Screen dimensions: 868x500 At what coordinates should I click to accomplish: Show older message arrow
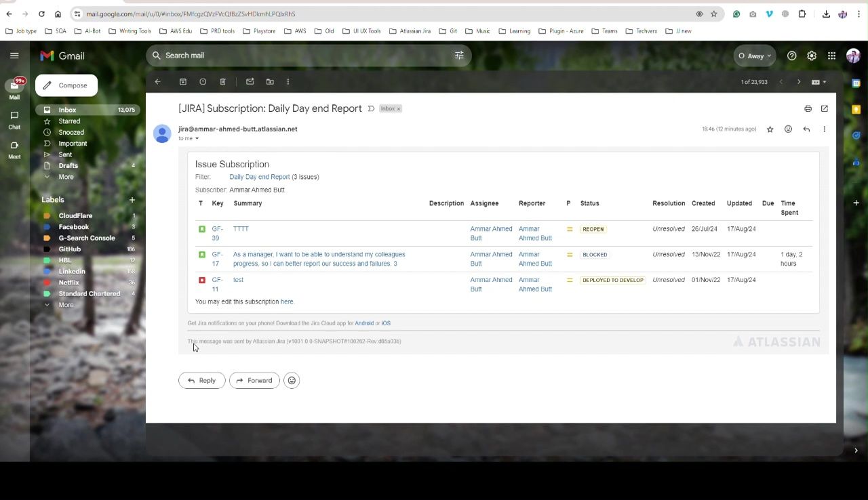pyautogui.click(x=799, y=82)
